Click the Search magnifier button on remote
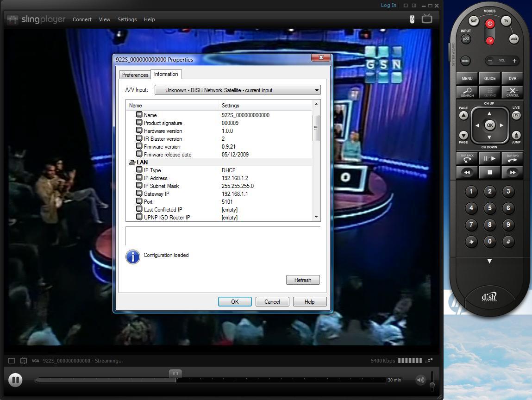Screen dimensions: 532x400 pyautogui.click(x=467, y=92)
